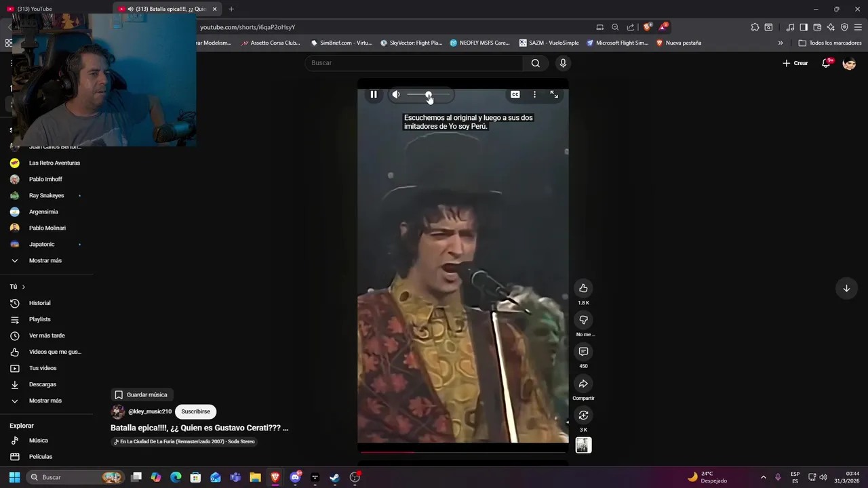Expand Mostrar más under subscriptions

click(x=46, y=260)
